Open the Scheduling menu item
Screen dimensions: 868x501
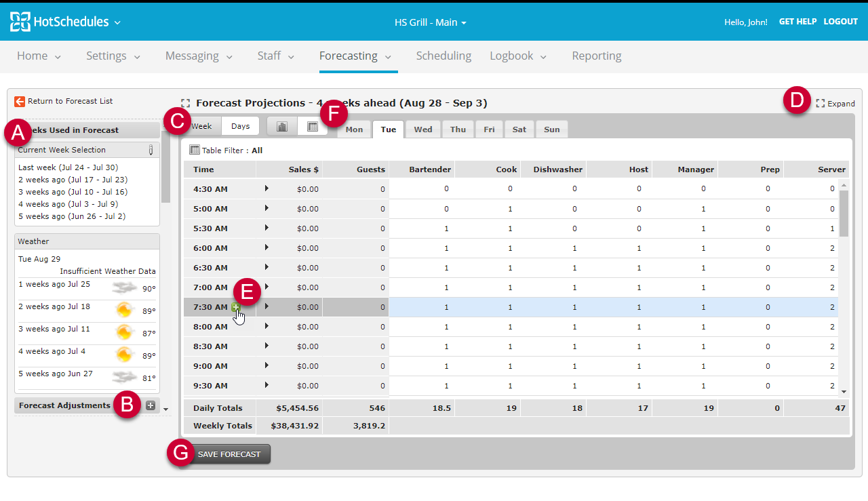tap(443, 56)
